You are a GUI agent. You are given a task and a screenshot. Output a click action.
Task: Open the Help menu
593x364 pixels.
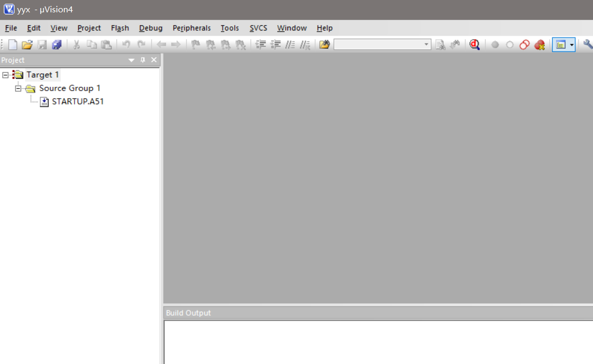324,28
